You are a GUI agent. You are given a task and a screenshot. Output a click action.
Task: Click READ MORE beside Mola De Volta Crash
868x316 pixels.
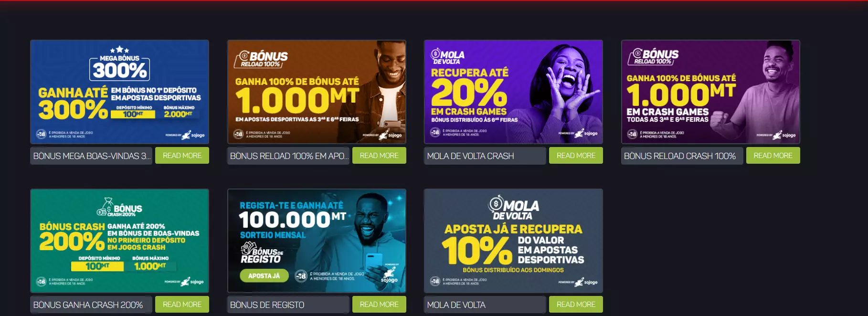coord(576,156)
